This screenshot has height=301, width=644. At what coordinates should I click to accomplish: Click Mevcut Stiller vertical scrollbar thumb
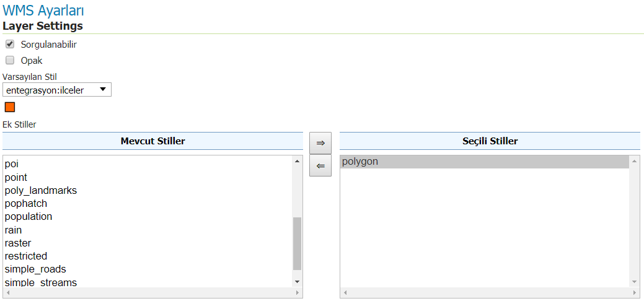(298, 243)
